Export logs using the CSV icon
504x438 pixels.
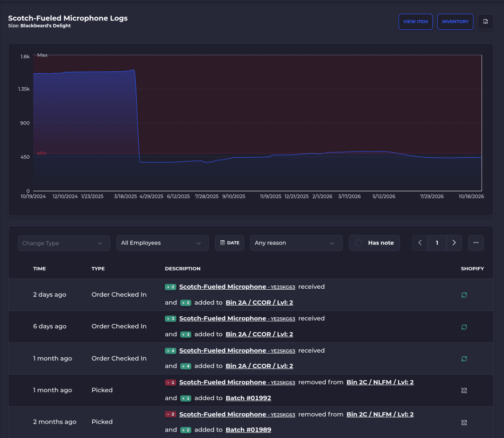[485, 21]
